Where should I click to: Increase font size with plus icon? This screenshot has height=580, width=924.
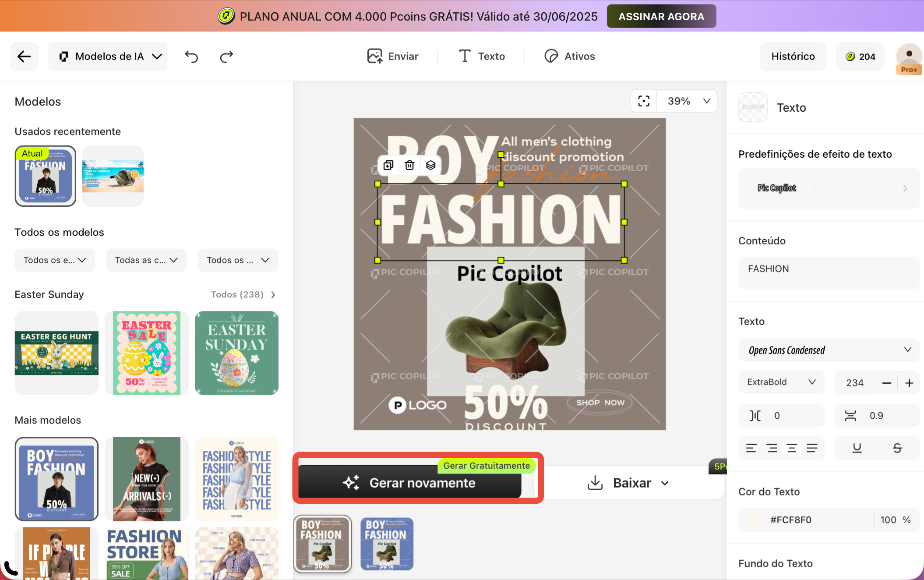pyautogui.click(x=909, y=383)
